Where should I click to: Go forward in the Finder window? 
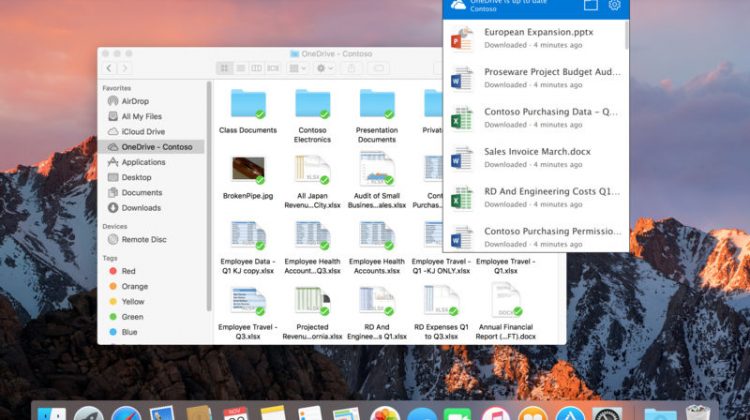coord(125,68)
